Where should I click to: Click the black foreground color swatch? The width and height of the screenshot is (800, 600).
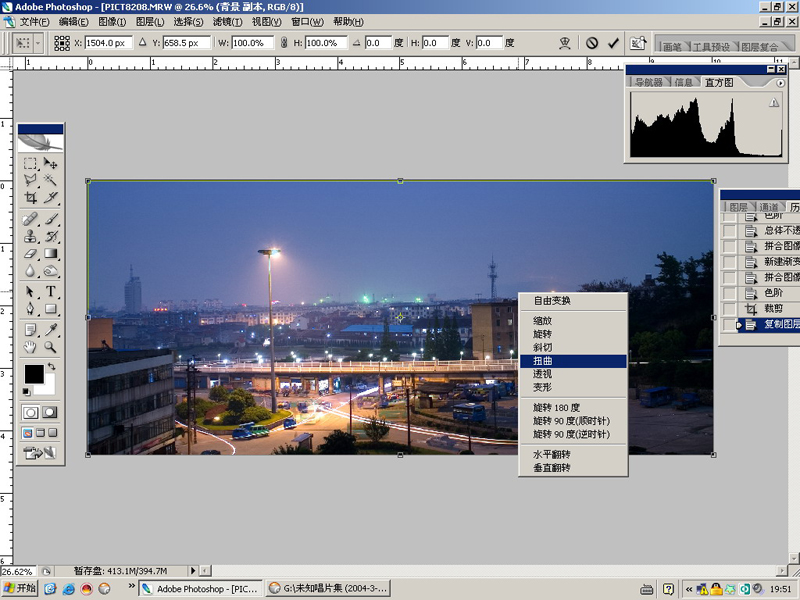click(x=34, y=374)
